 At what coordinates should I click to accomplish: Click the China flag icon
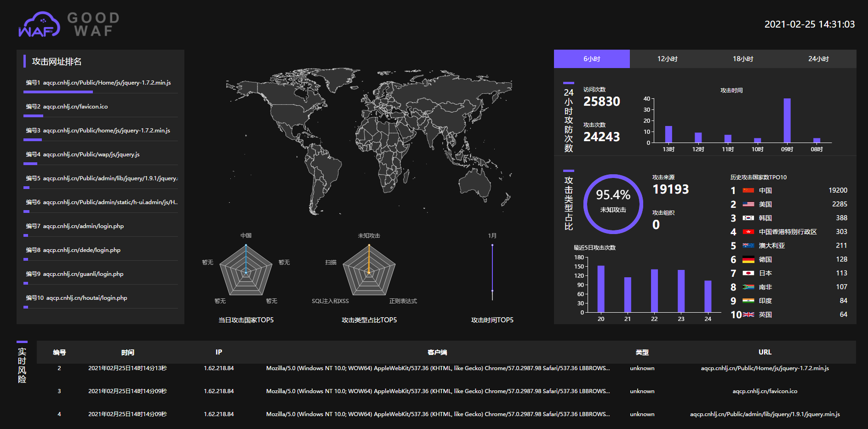point(748,190)
